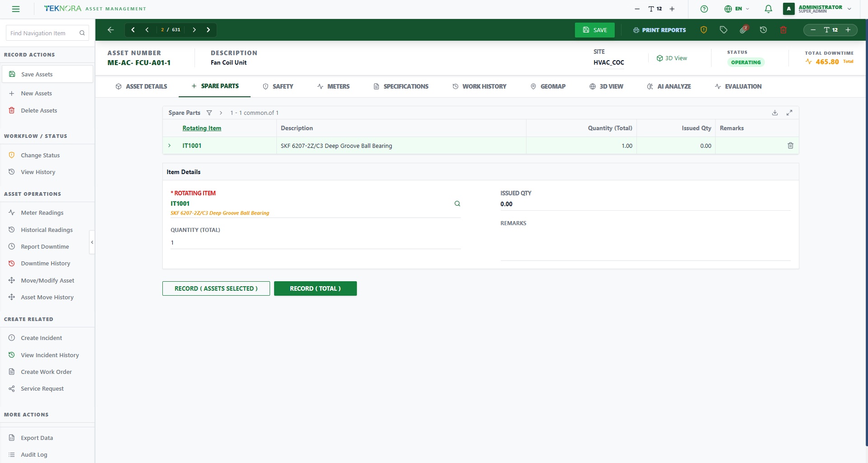
Task: Click the shield status icon in toolbar
Action: [704, 30]
